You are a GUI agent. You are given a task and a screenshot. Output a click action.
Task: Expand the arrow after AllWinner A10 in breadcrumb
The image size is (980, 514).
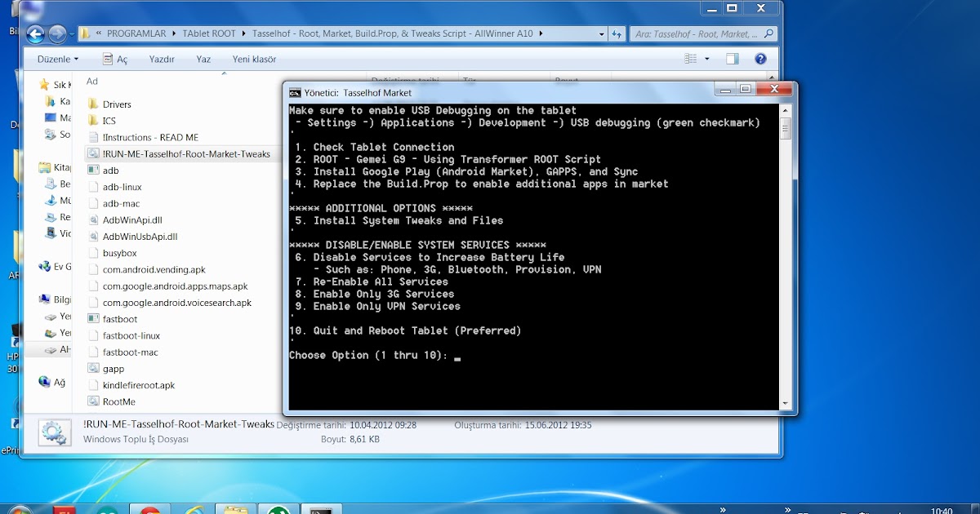coord(541,34)
